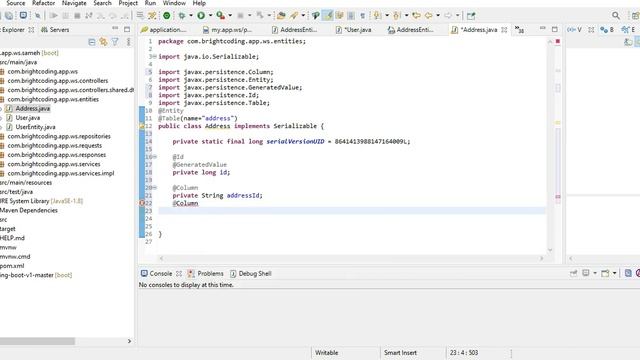Open the Back history dropdown arrow
640x360 pixels.
click(x=438, y=16)
